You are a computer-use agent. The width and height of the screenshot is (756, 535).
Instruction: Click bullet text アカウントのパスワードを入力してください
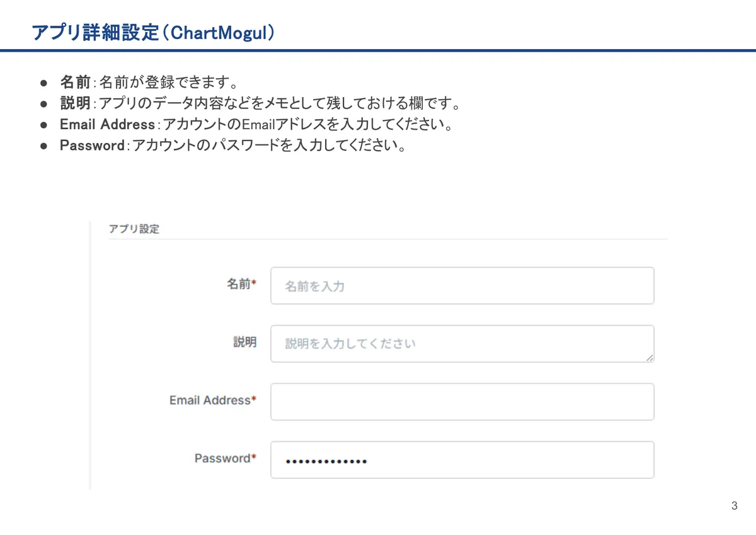click(270, 145)
